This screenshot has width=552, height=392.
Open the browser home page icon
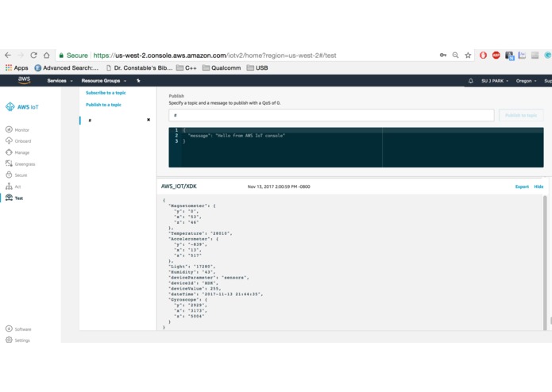47,56
